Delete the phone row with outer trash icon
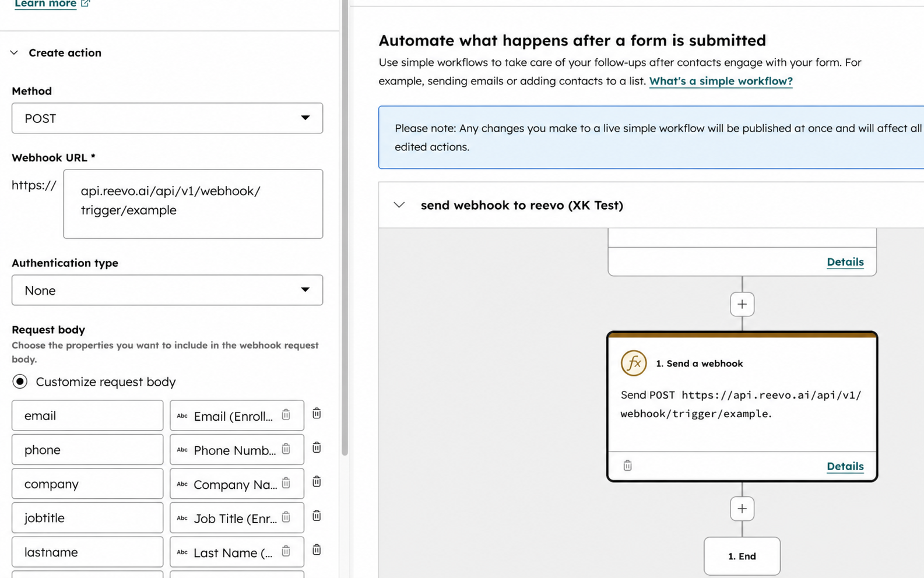 [x=317, y=447]
